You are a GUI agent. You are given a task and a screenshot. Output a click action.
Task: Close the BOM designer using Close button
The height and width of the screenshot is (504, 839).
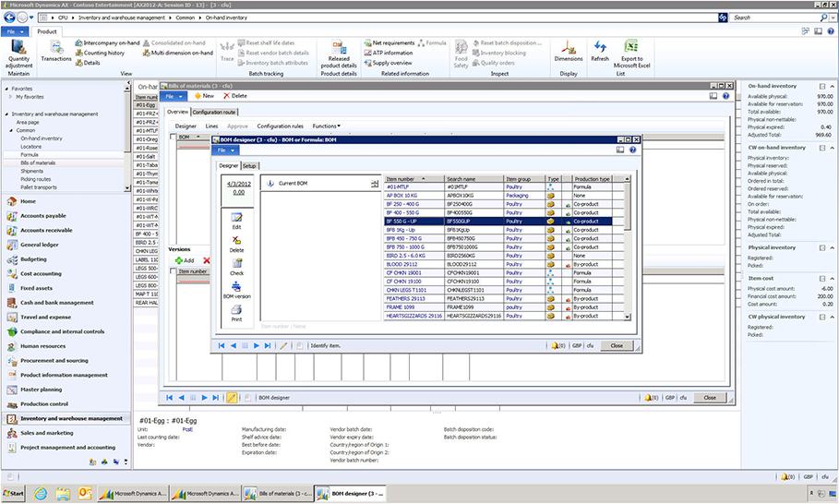tap(617, 345)
